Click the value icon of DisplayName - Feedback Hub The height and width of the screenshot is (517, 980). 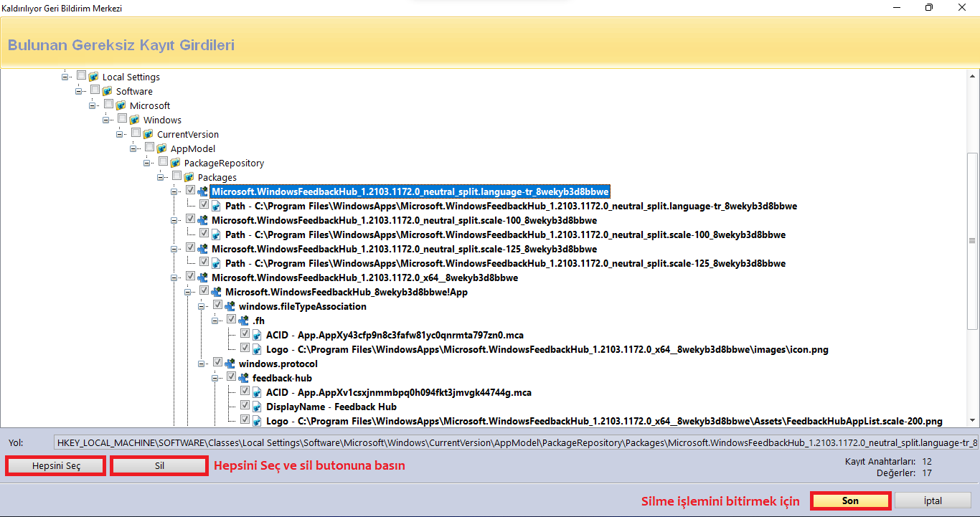(258, 407)
